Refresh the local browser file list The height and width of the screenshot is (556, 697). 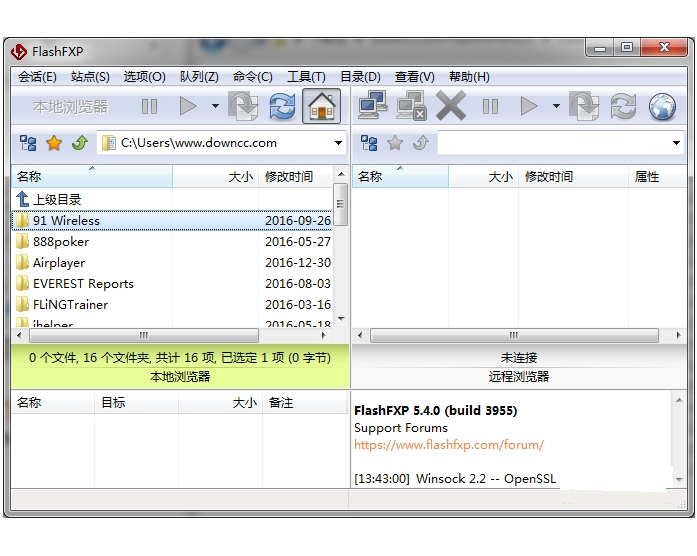(282, 106)
